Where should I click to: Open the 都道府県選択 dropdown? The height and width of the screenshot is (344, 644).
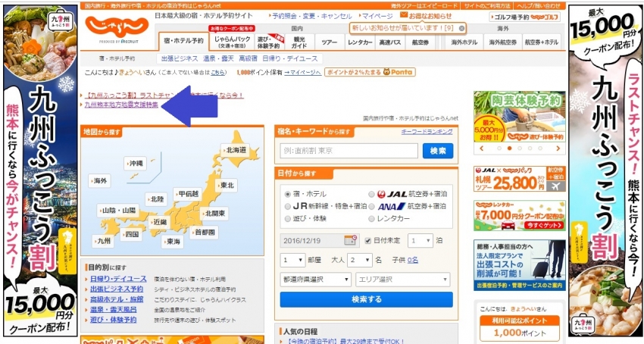(x=315, y=280)
